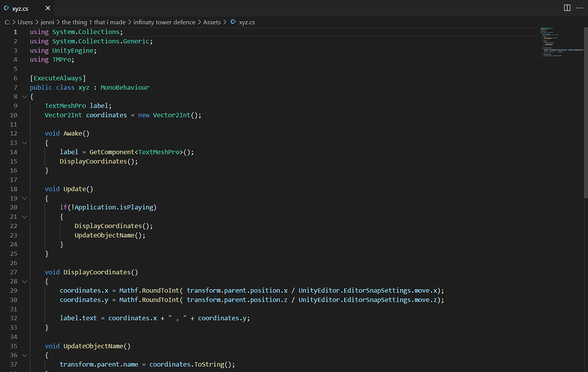This screenshot has width=588, height=372.
Task: Click the C: breadcrumb segment
Action: click(7, 22)
